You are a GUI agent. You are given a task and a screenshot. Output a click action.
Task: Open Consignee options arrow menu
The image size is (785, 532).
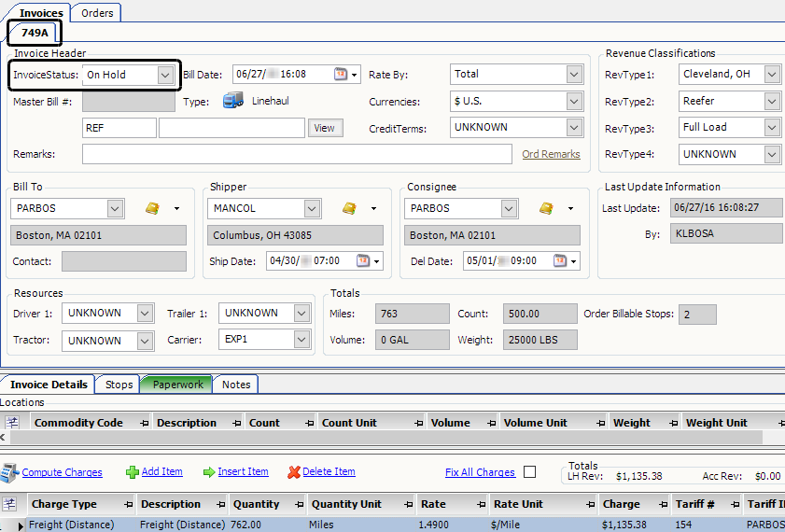[x=570, y=209]
